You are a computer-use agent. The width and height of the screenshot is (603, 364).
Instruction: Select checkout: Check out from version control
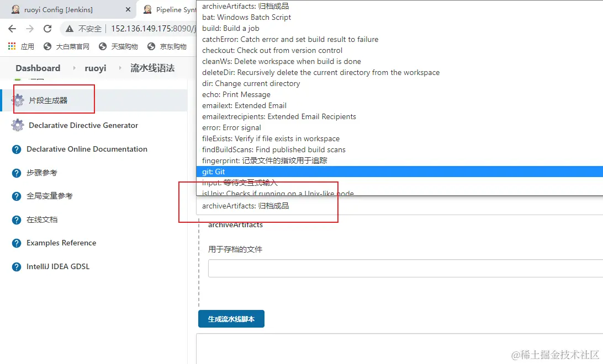[x=400, y=50]
